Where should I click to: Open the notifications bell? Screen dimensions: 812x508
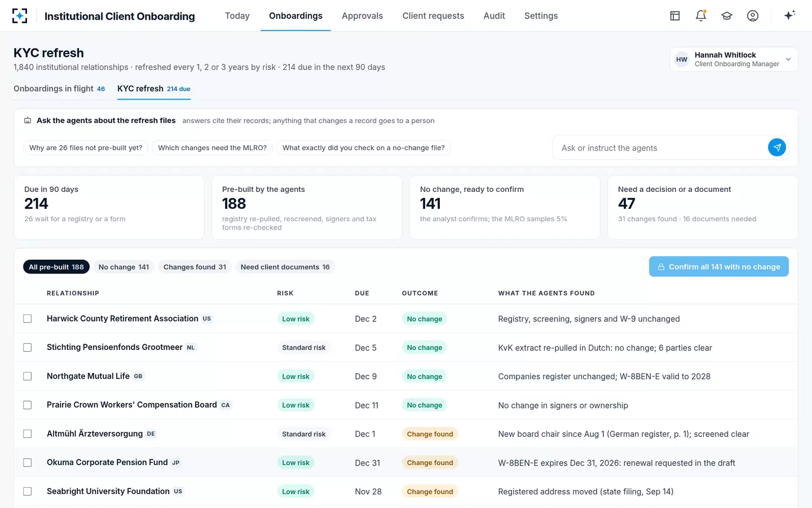click(x=701, y=16)
